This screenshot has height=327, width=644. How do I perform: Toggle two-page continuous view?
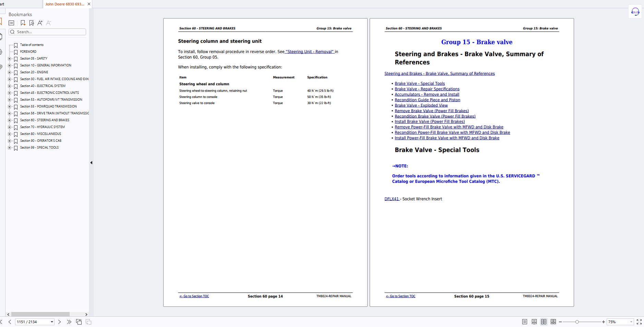[553, 322]
